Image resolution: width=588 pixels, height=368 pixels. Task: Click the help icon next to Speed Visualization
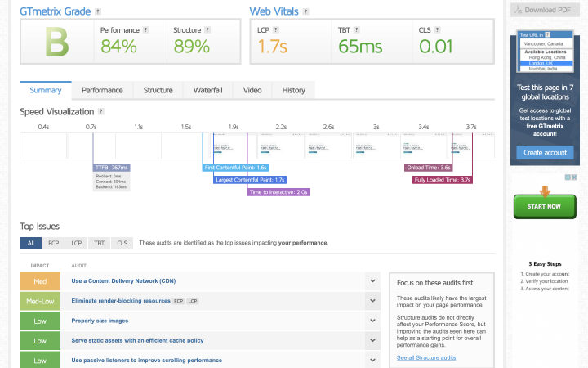click(101, 111)
